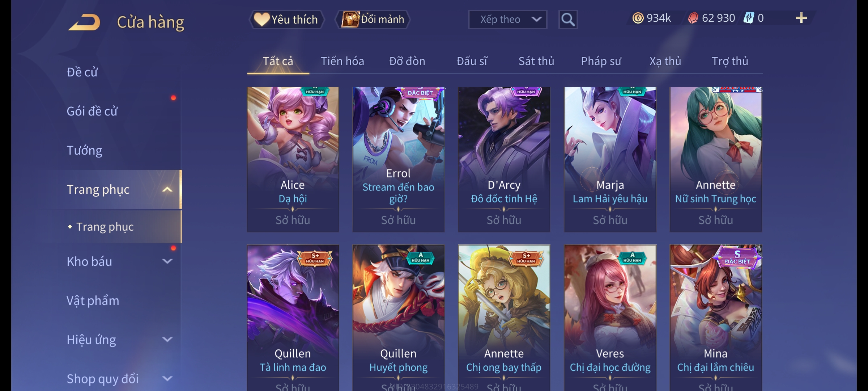Tap the blue voucher ticket icon
868x391 pixels.
coord(749,18)
